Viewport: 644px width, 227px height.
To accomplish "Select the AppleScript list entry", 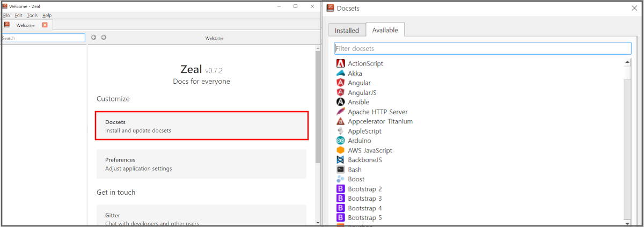I will [x=364, y=131].
